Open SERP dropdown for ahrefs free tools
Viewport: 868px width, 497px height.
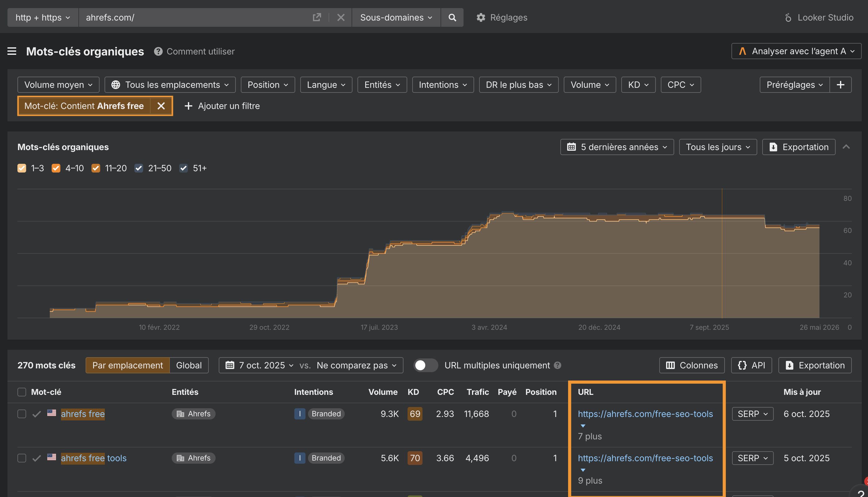(753, 458)
